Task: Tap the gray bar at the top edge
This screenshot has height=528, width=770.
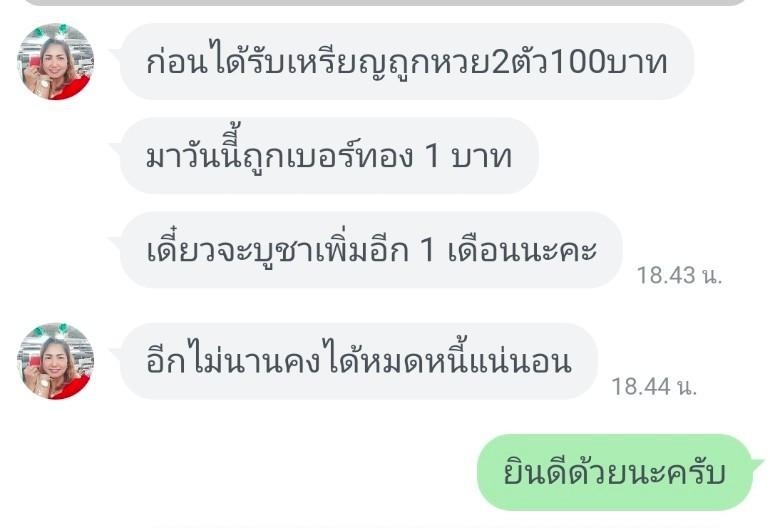Action: coord(385,2)
